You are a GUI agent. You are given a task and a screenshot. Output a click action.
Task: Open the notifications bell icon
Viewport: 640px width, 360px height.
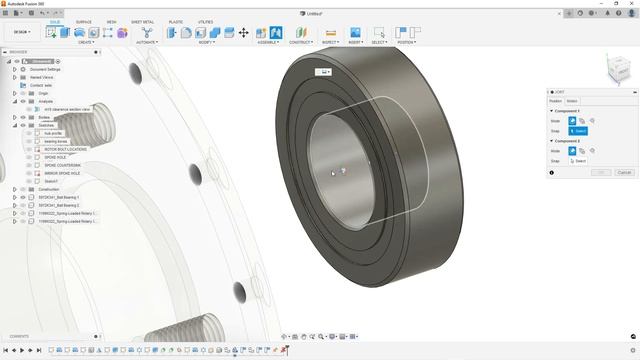click(607, 13)
